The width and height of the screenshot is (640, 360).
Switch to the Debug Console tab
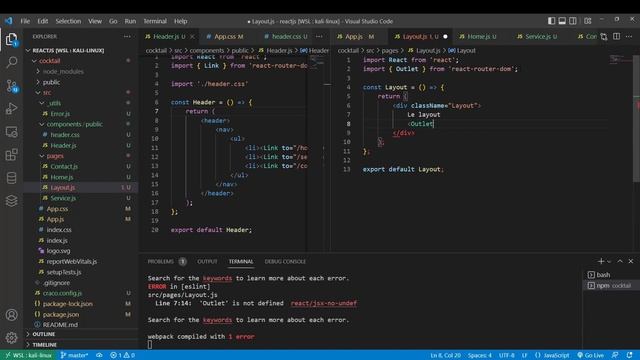[285, 262]
